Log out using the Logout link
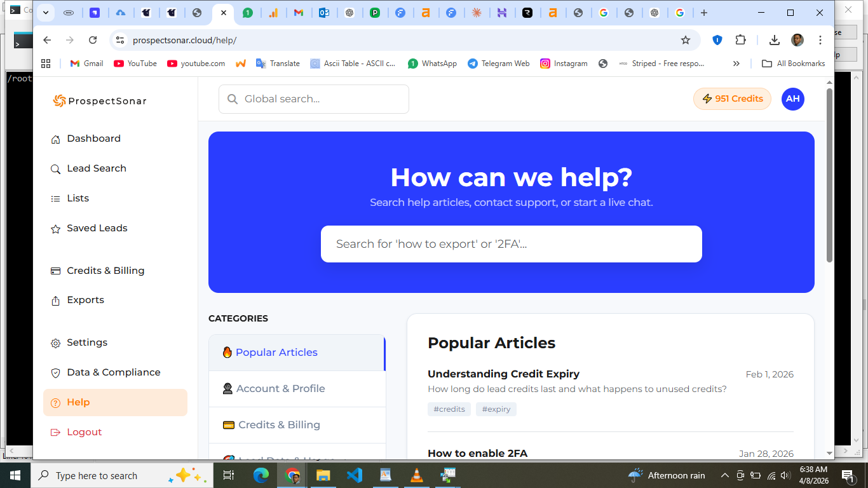The width and height of the screenshot is (868, 488). click(84, 432)
